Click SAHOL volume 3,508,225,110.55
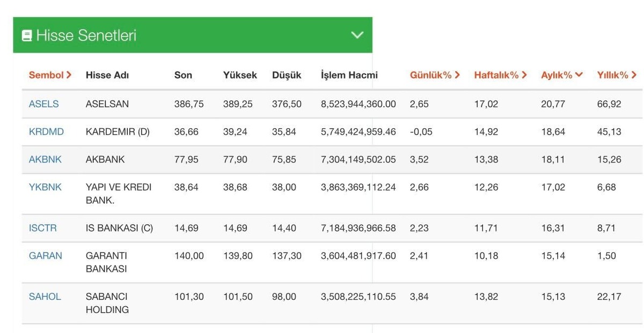Image resolution: width=644 pixels, height=333 pixels. (358, 297)
